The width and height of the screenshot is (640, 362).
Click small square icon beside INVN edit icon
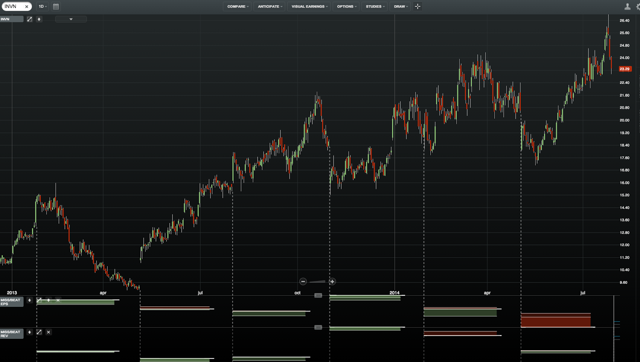point(39,19)
